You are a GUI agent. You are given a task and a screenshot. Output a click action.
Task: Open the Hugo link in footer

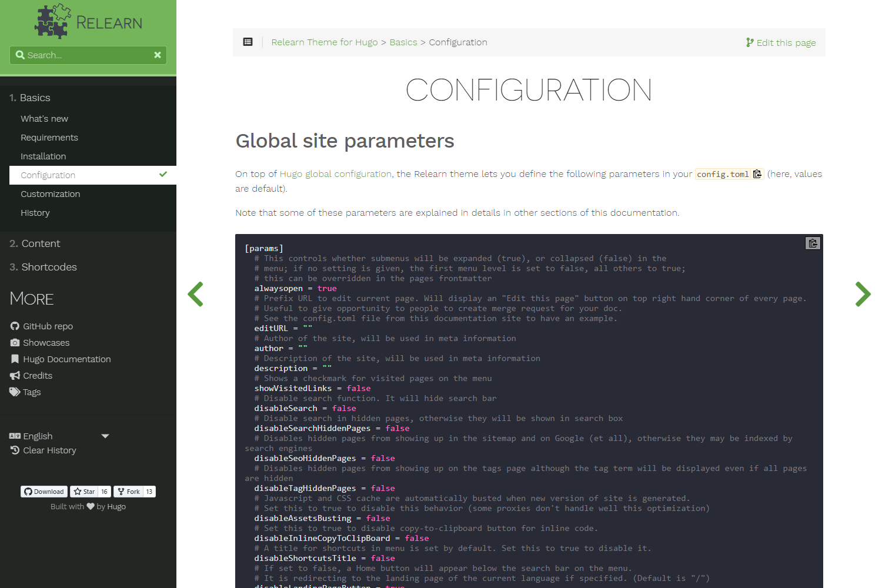coord(116,507)
